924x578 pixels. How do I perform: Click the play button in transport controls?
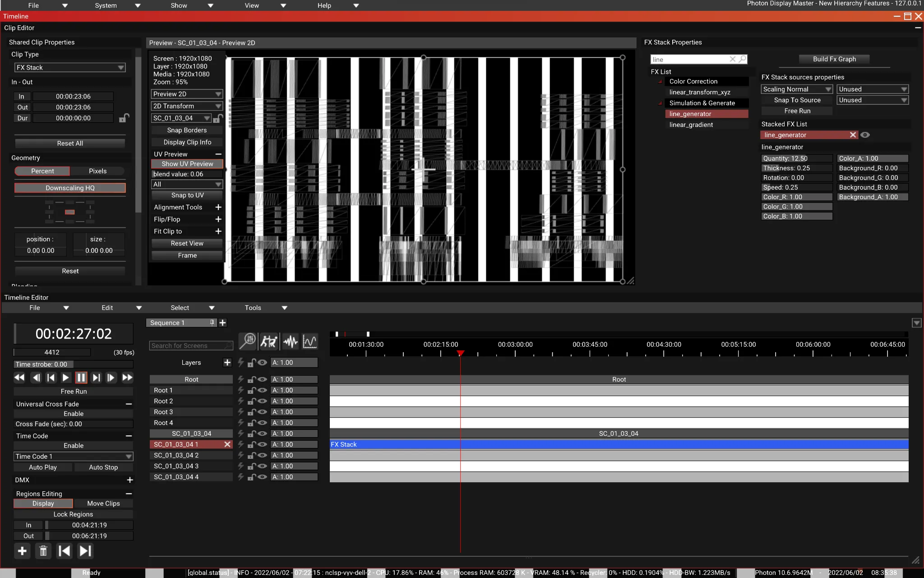pos(66,378)
